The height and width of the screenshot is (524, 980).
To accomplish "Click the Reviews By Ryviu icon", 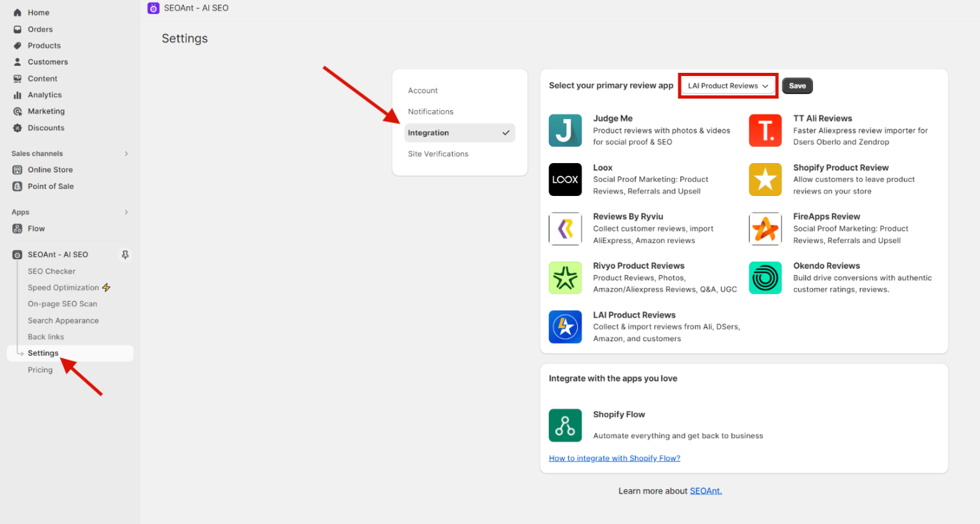I will pos(565,229).
